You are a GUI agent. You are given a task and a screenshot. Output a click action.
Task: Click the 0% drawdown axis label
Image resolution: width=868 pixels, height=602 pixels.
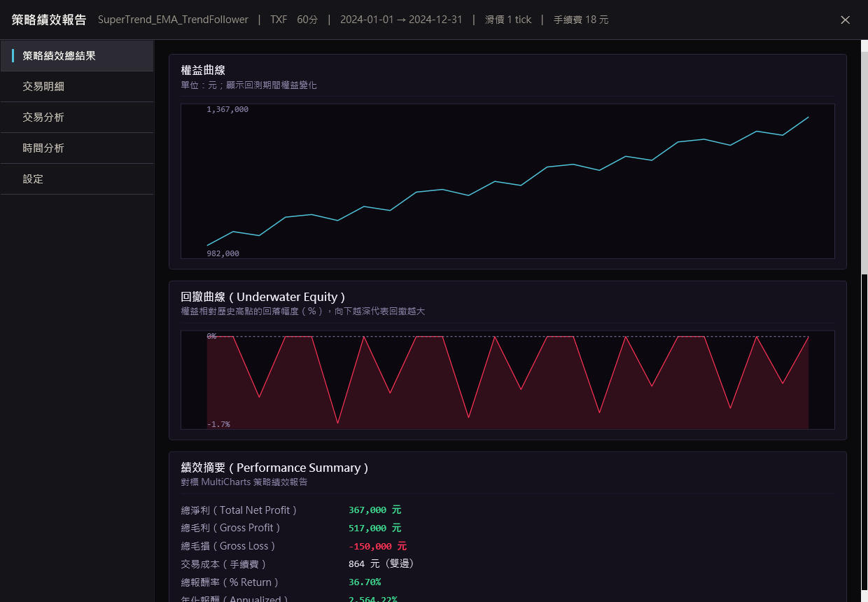point(211,336)
